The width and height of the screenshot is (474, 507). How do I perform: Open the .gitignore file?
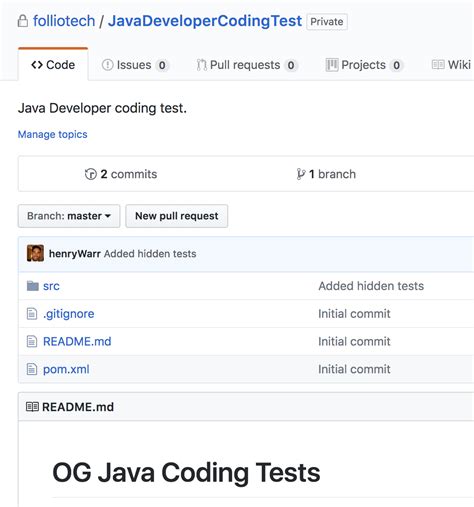69,314
